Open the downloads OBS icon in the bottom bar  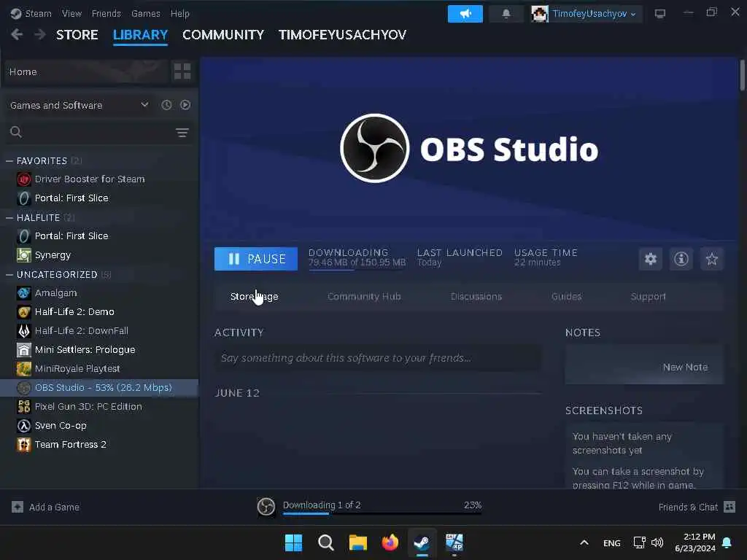click(266, 507)
